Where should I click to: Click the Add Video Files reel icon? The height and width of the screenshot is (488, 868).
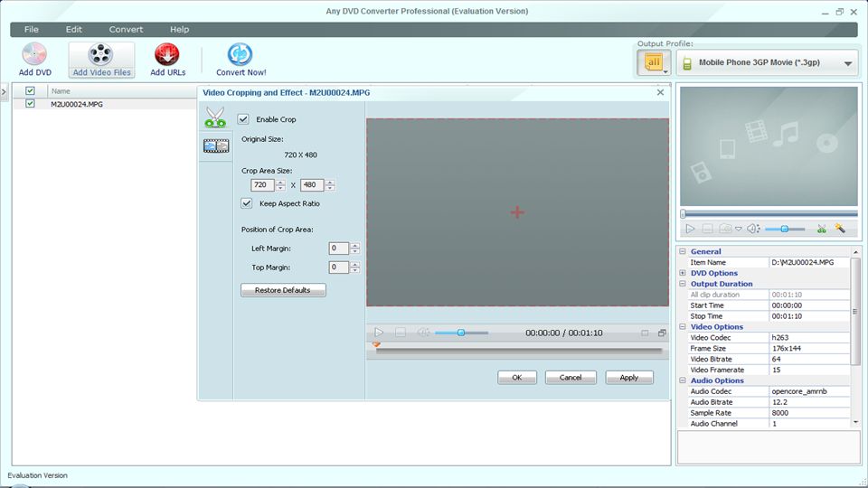[100, 54]
